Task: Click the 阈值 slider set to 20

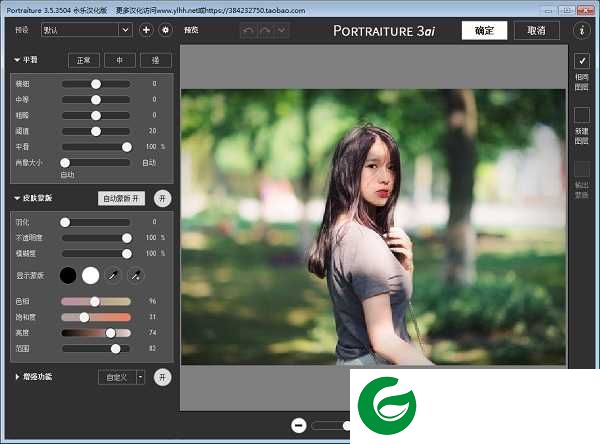Action: tap(96, 131)
